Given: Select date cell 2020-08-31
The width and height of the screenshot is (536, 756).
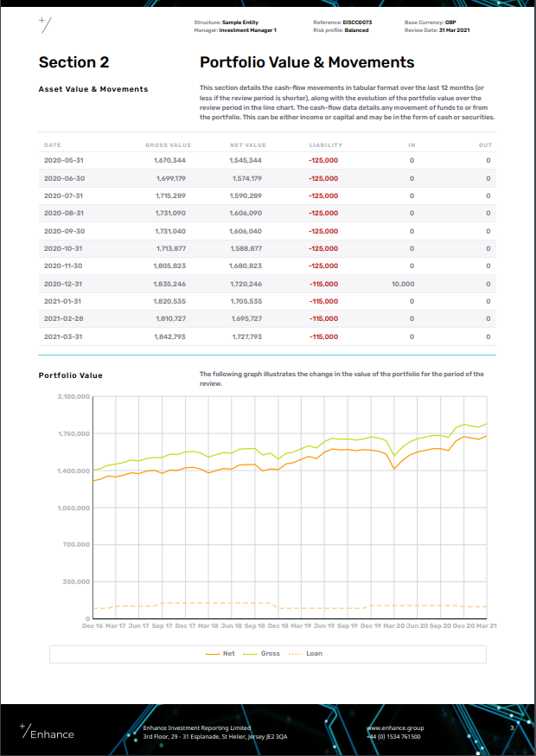Looking at the screenshot, I should (64, 214).
